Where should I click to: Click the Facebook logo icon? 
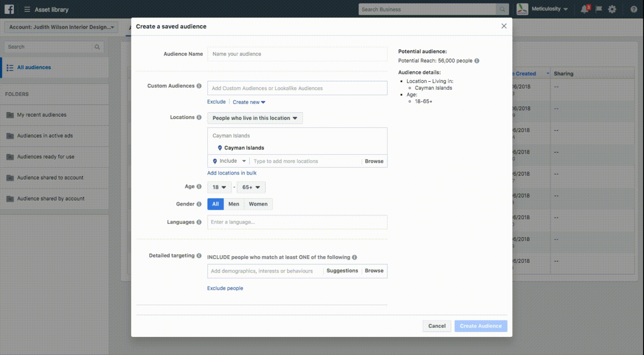click(9, 9)
